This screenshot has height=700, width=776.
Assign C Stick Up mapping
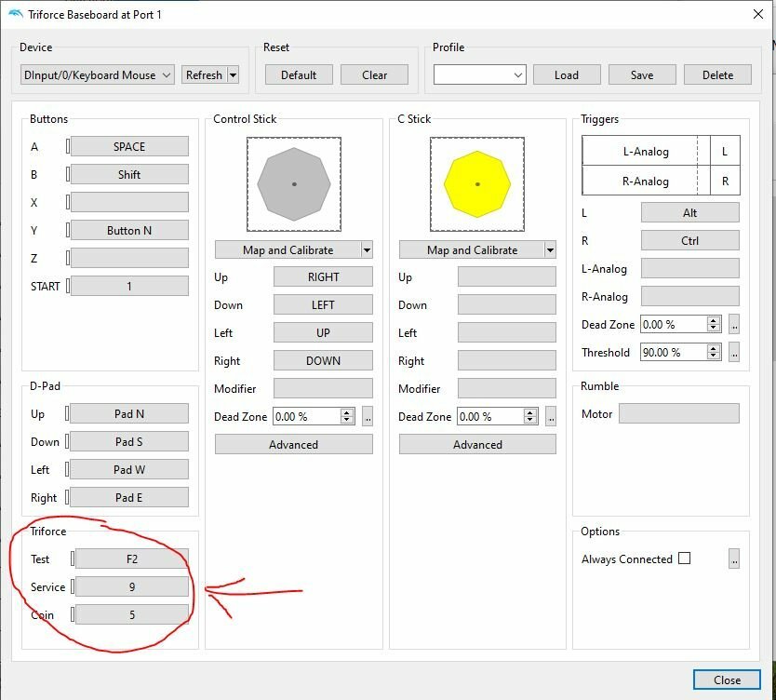(x=507, y=276)
